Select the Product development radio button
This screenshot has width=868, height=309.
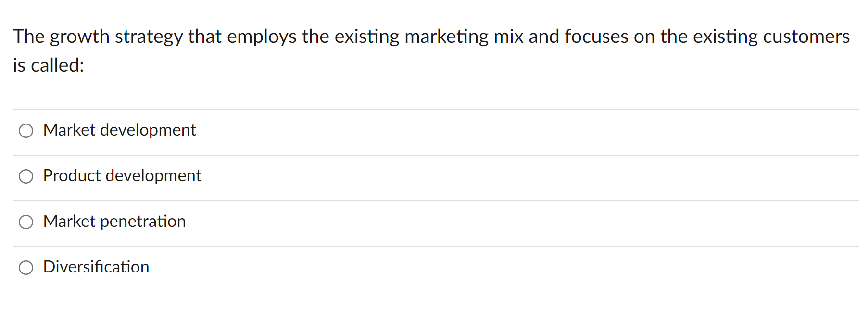point(26,176)
